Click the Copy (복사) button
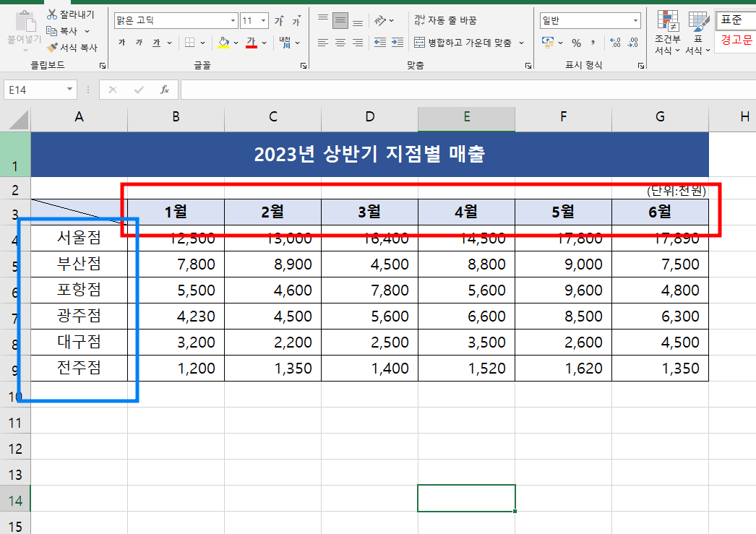 pos(61,31)
